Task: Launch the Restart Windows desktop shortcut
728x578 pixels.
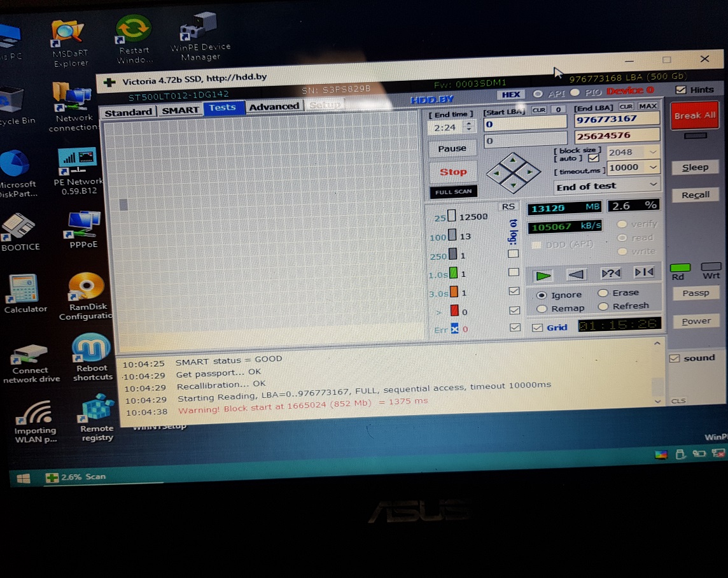Action: [x=134, y=39]
